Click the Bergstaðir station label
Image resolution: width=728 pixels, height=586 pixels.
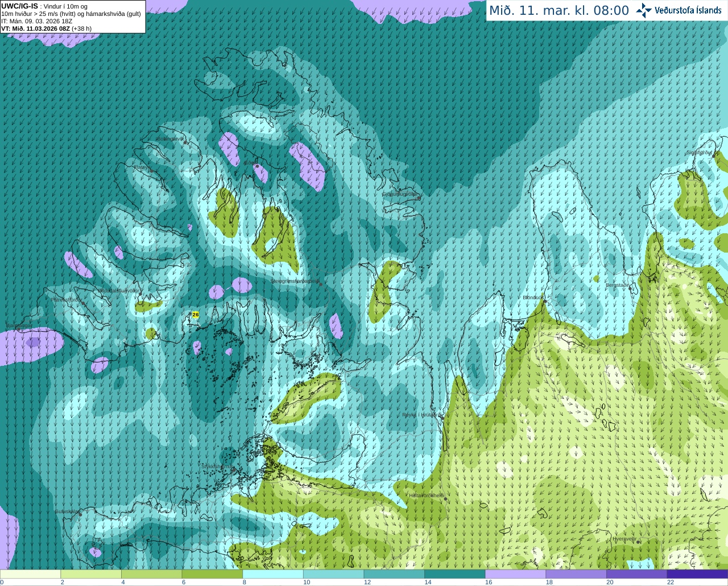click(618, 285)
